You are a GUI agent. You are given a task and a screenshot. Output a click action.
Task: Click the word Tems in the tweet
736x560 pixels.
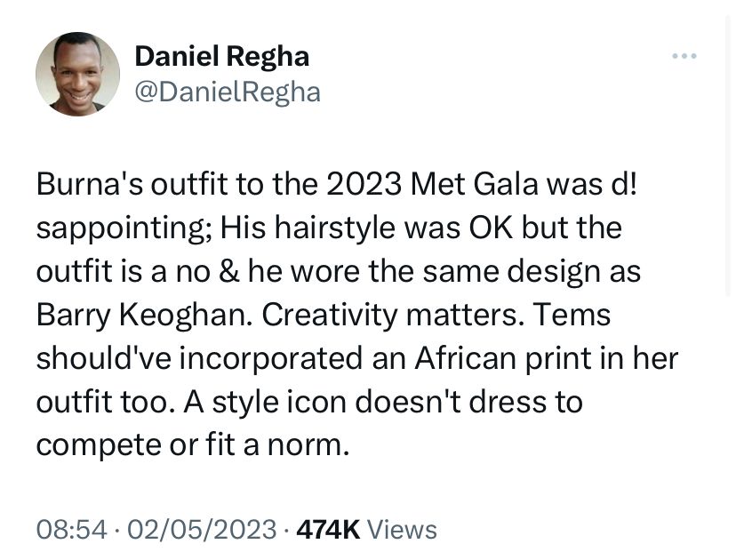[572, 315]
